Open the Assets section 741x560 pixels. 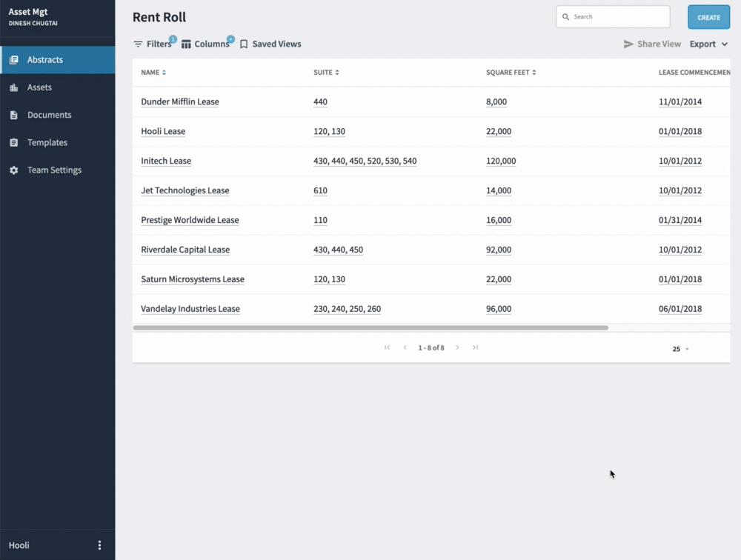[58, 87]
